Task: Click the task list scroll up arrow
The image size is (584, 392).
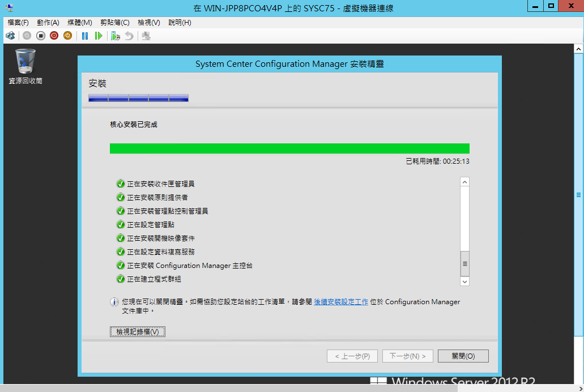Action: click(x=464, y=182)
